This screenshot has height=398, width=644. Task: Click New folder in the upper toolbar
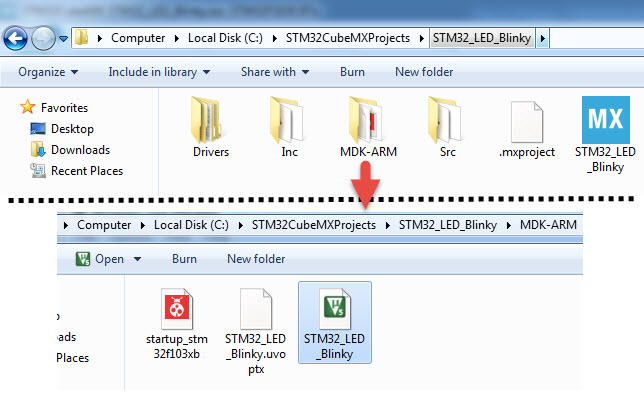(x=424, y=72)
